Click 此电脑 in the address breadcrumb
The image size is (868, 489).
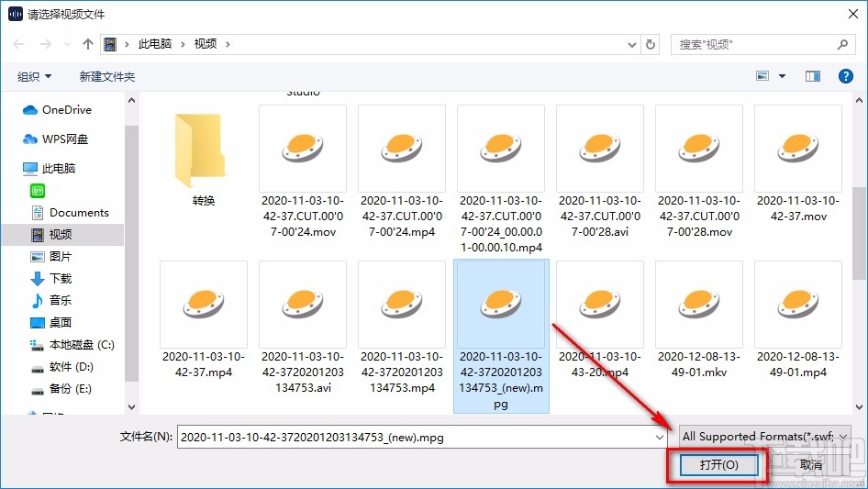click(155, 44)
